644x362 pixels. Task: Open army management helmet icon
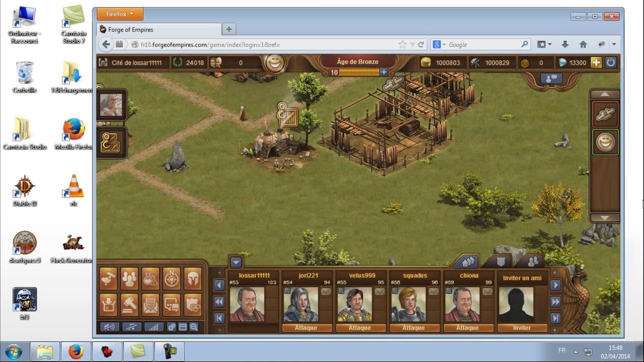193,278
